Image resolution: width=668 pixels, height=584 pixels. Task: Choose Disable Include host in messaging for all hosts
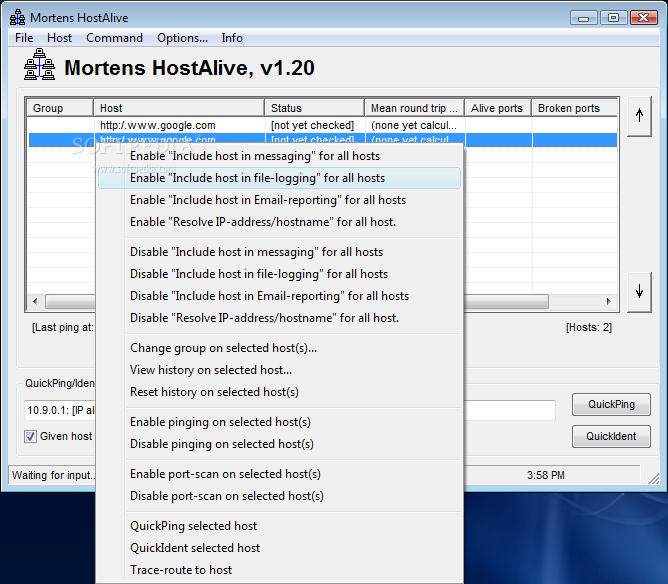(279, 252)
